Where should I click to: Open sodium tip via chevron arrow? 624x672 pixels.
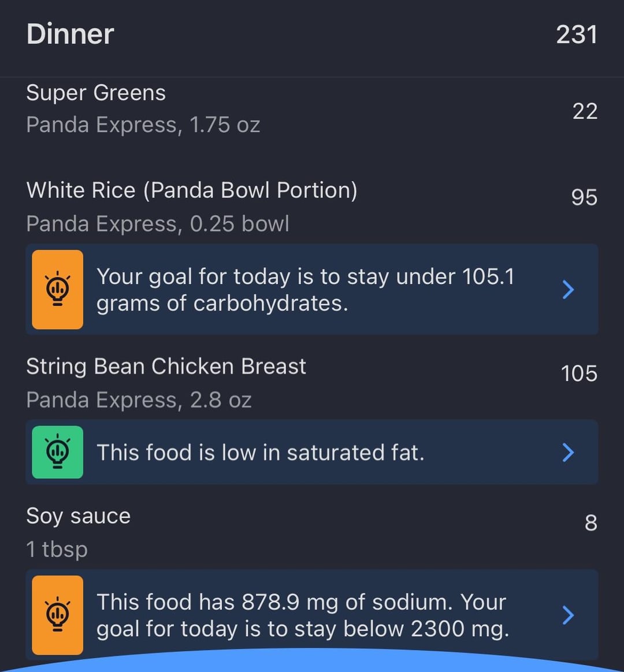click(x=568, y=615)
